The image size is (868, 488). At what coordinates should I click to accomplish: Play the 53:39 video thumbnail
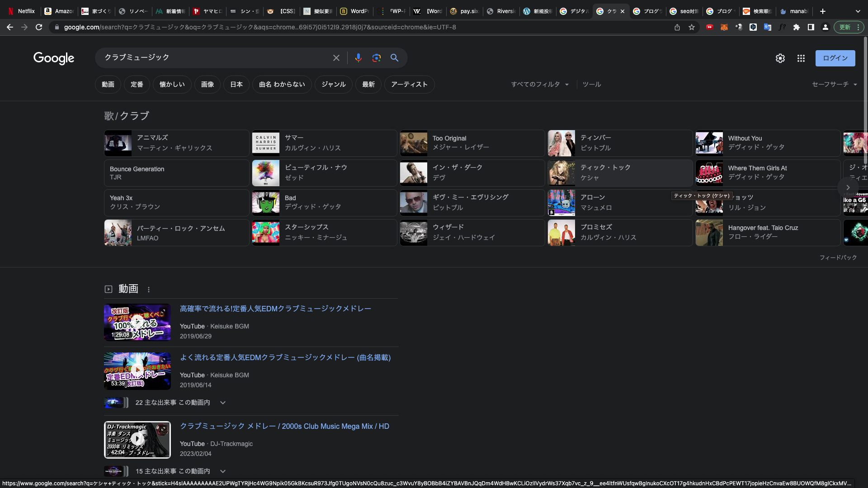137,371
